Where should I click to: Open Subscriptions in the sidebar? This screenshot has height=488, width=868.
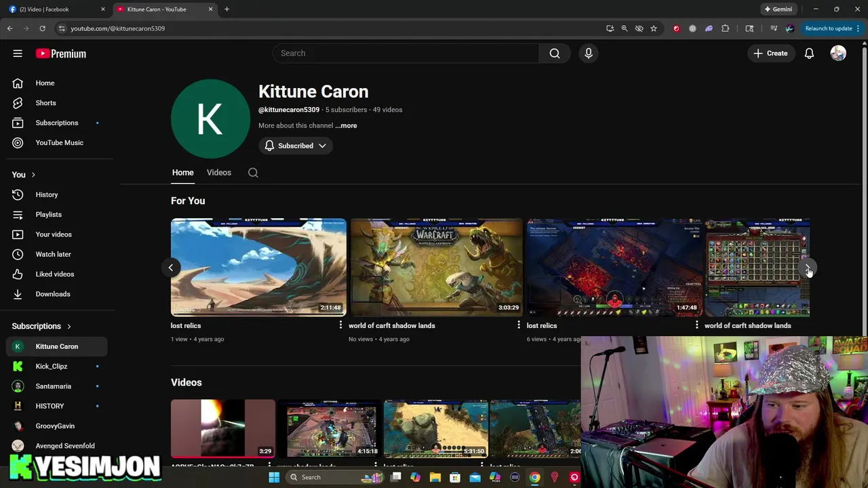point(57,123)
